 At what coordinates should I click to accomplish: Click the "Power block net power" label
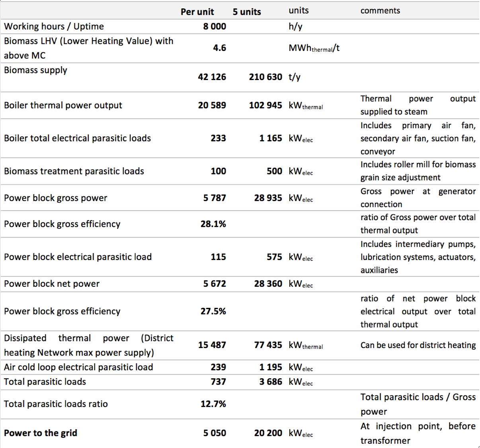(x=52, y=284)
